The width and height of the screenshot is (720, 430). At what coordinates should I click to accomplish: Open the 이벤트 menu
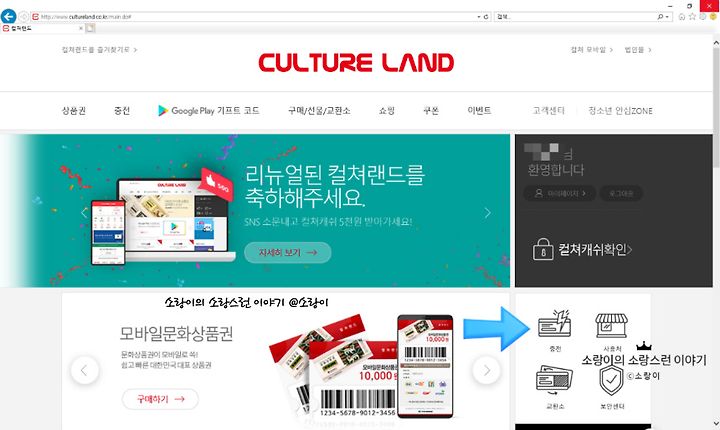point(479,110)
